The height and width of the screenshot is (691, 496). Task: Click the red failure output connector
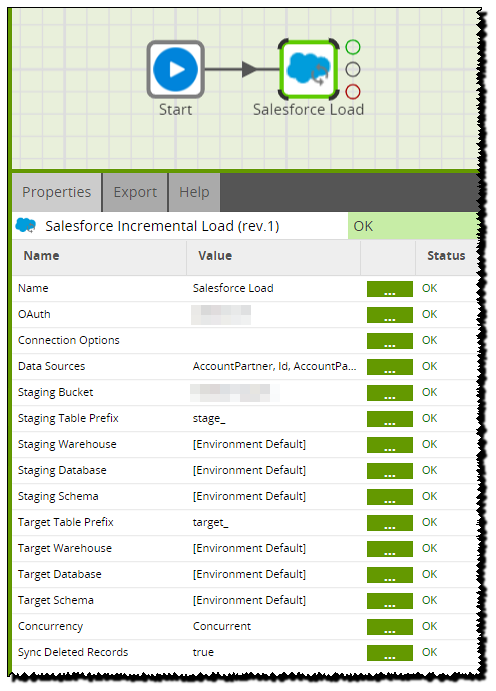click(x=353, y=92)
